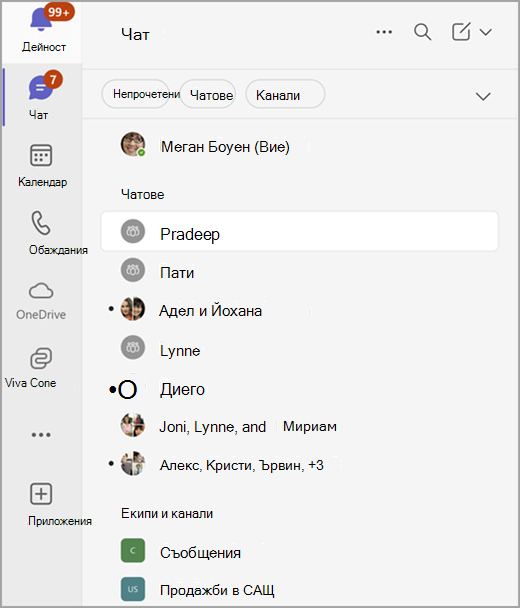Viewport: 520px width, 608px height.
Task: Open the Chat icon in sidebar
Action: 40,88
